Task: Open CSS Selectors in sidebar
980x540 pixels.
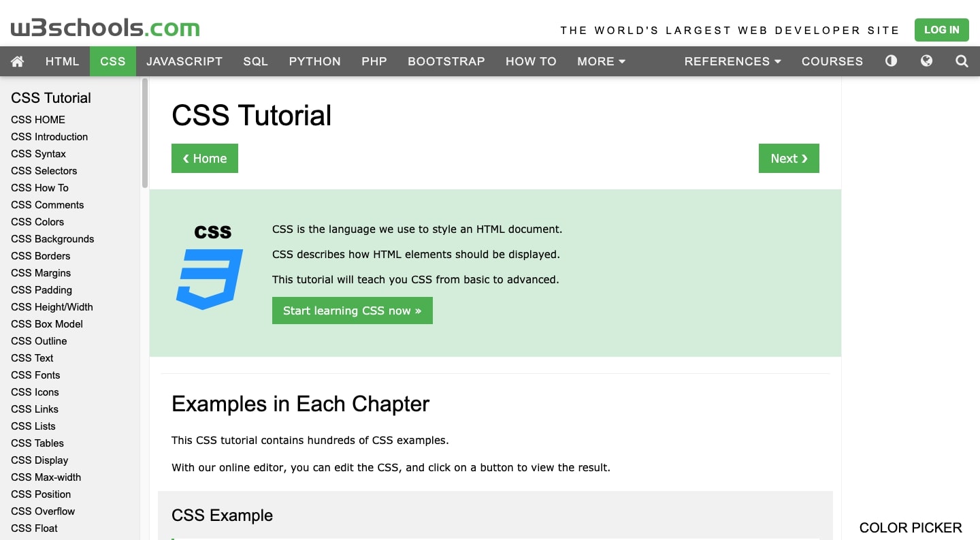Action: point(44,170)
